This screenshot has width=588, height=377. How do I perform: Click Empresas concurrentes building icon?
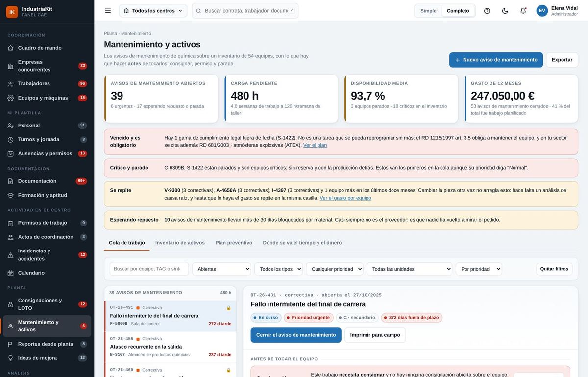[x=10, y=66]
